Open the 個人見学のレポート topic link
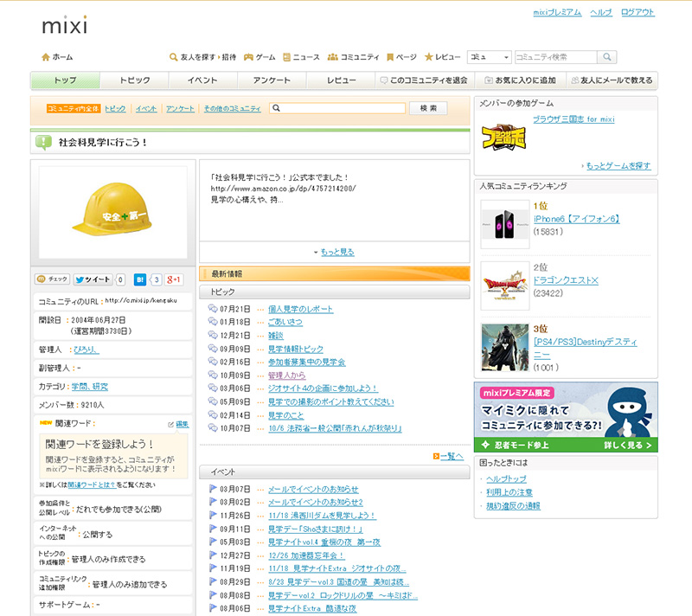This screenshot has width=692, height=616. pos(300,309)
